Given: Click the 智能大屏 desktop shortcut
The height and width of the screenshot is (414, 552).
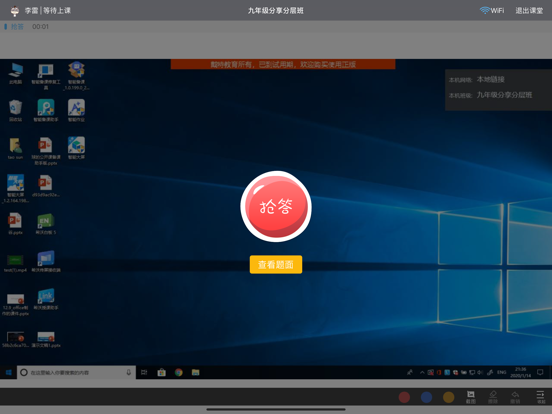Looking at the screenshot, I should [x=76, y=148].
